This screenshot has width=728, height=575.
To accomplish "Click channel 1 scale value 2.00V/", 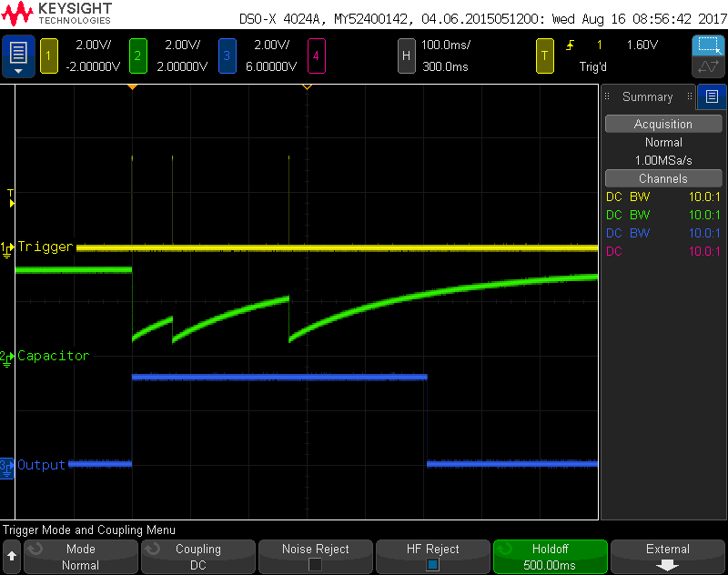I will [x=94, y=45].
